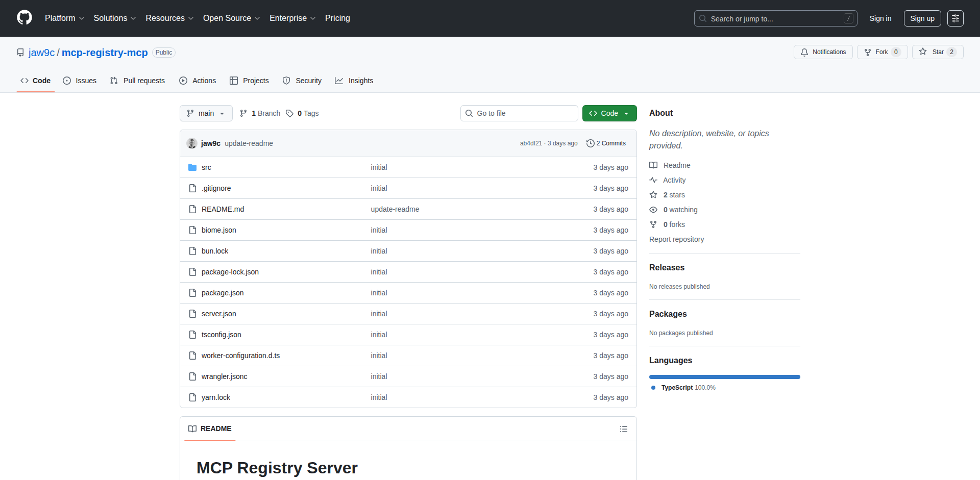
Task: Switch to the Pull requests tab
Action: click(137, 81)
